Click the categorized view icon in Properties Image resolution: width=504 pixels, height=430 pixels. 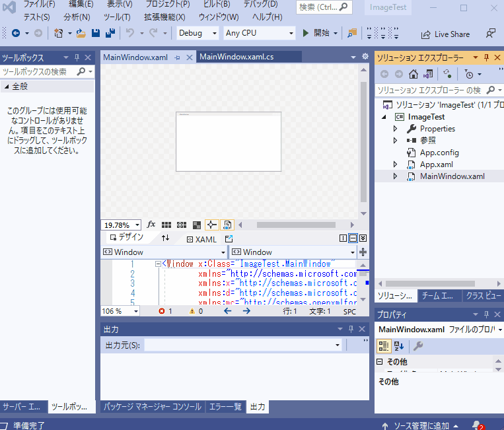[384, 346]
